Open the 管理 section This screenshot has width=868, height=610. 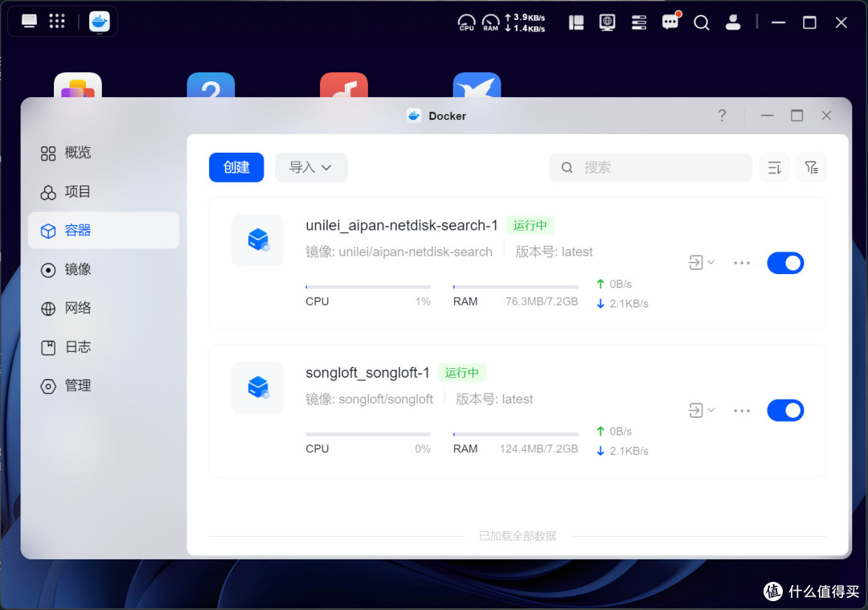click(104, 386)
